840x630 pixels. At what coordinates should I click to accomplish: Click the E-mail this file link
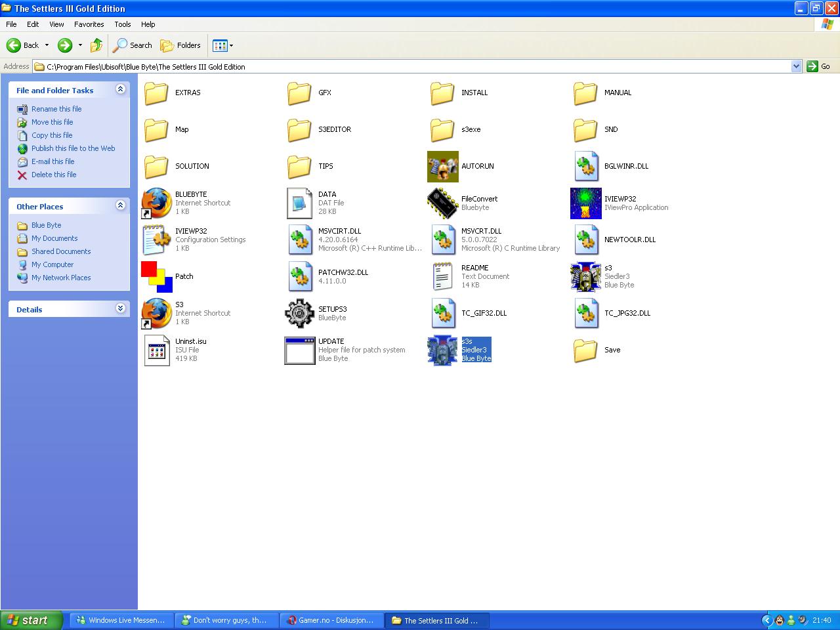click(53, 161)
